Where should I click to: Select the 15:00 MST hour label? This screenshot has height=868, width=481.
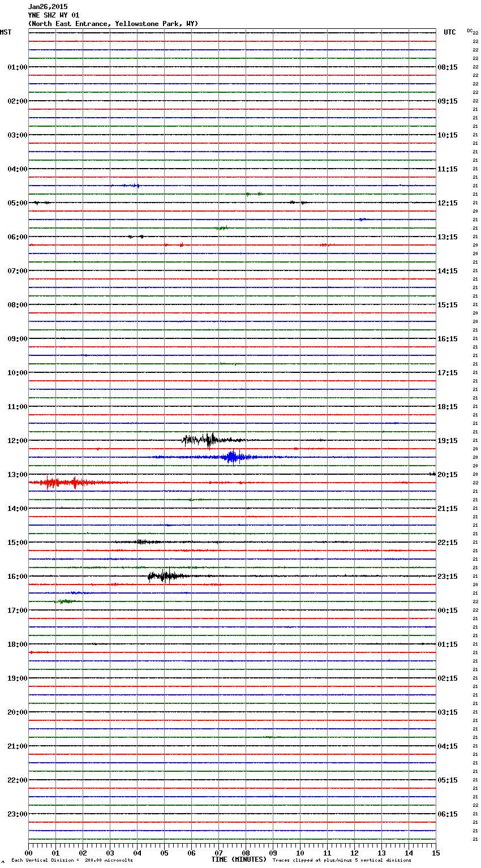click(18, 543)
